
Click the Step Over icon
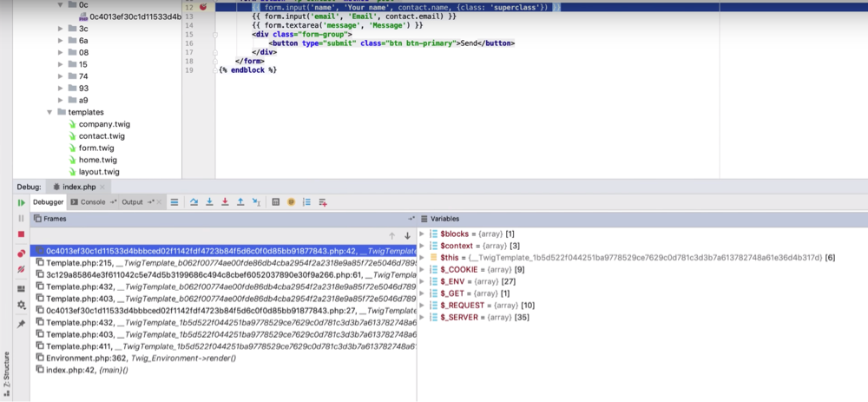click(194, 202)
